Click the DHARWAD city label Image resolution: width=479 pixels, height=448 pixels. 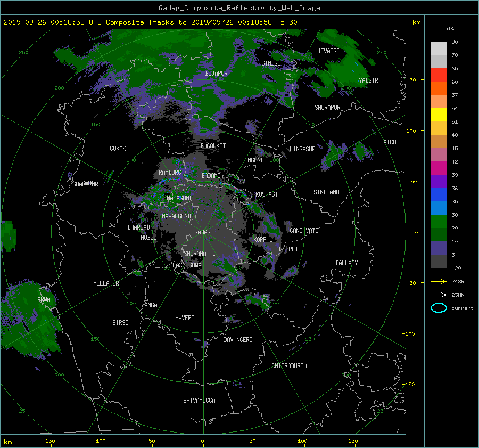pyautogui.click(x=138, y=227)
